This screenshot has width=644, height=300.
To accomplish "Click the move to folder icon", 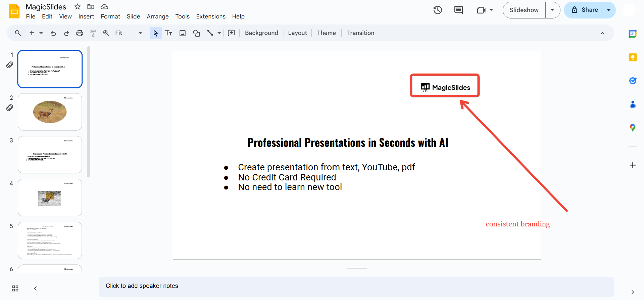I will tap(91, 7).
